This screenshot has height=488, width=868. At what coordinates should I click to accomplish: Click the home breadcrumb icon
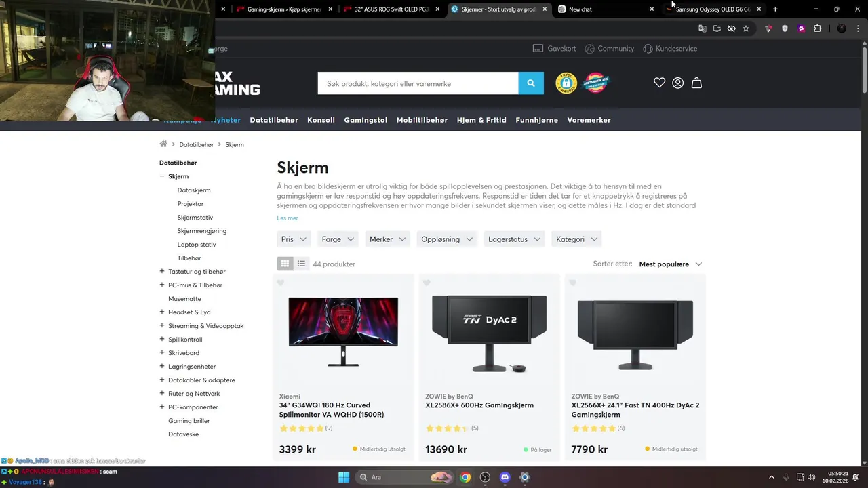163,144
